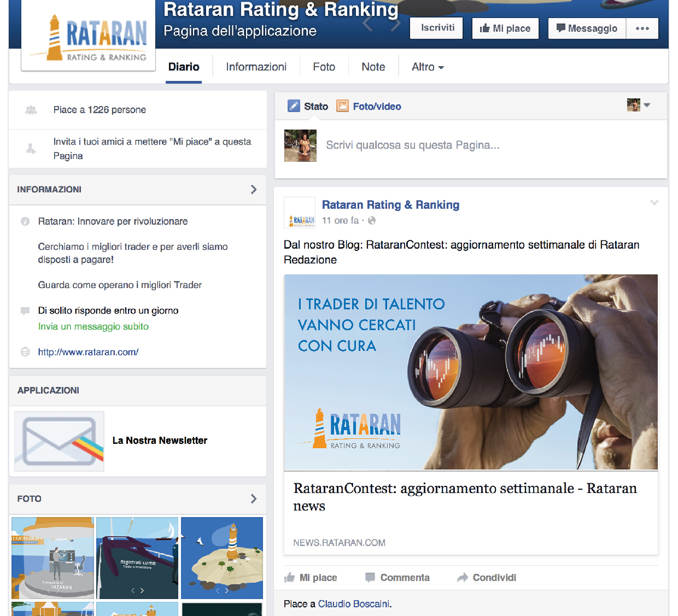Screen dimensions: 678x616
Task: Select the Foto/video composer tab
Action: (369, 106)
